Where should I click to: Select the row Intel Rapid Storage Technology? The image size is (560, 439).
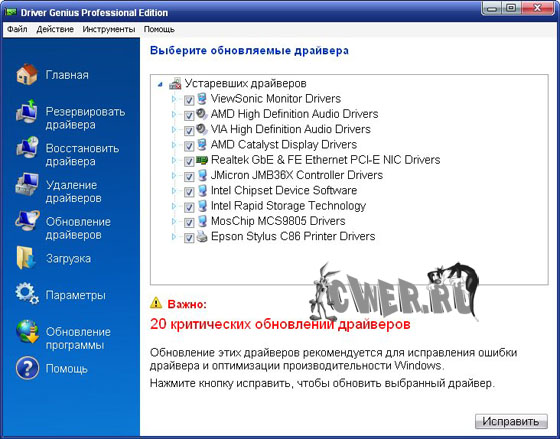288,206
